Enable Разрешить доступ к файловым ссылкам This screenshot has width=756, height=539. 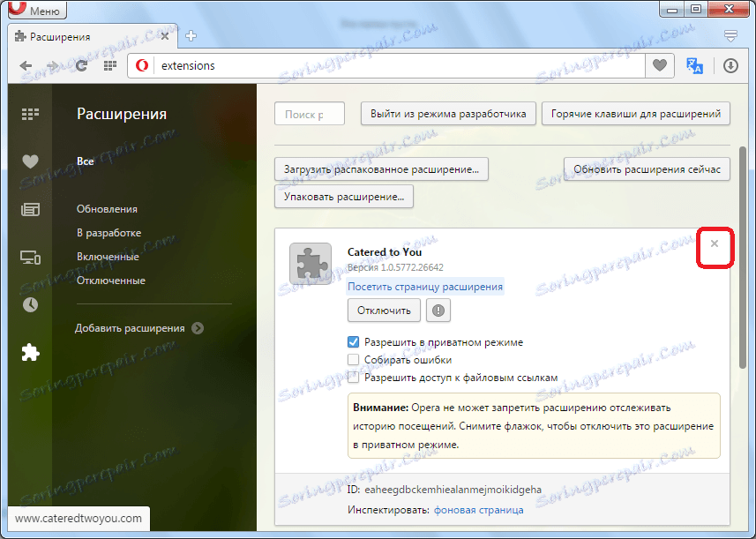coord(354,378)
